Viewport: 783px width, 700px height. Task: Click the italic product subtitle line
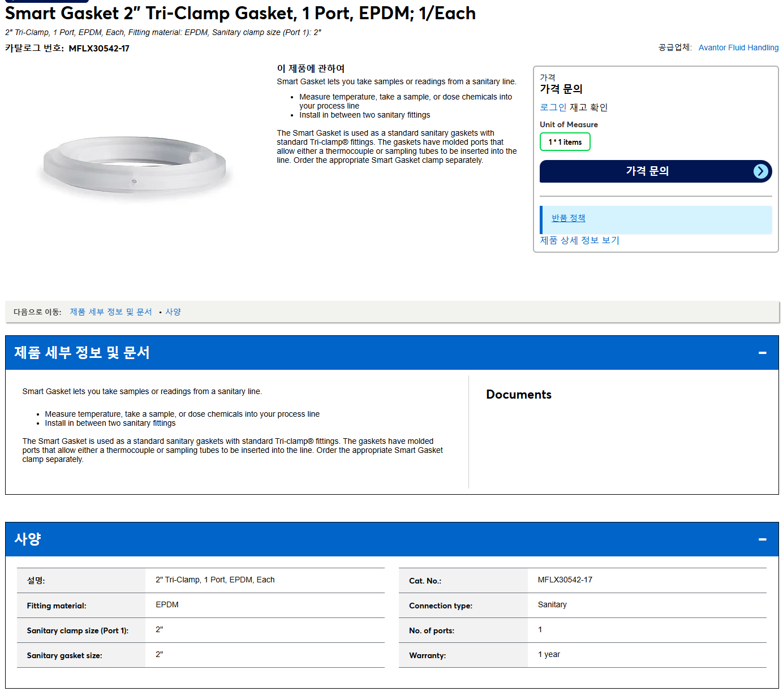163,33
